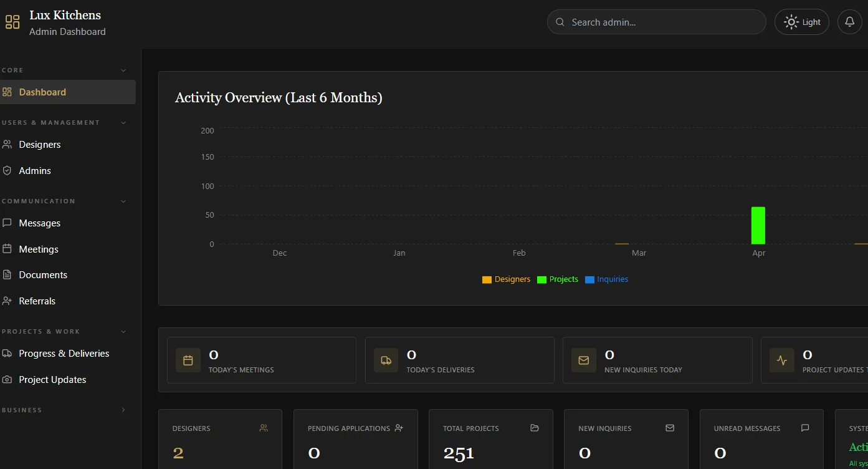Open the Pending Applications card
The height and width of the screenshot is (469, 868).
355,439
